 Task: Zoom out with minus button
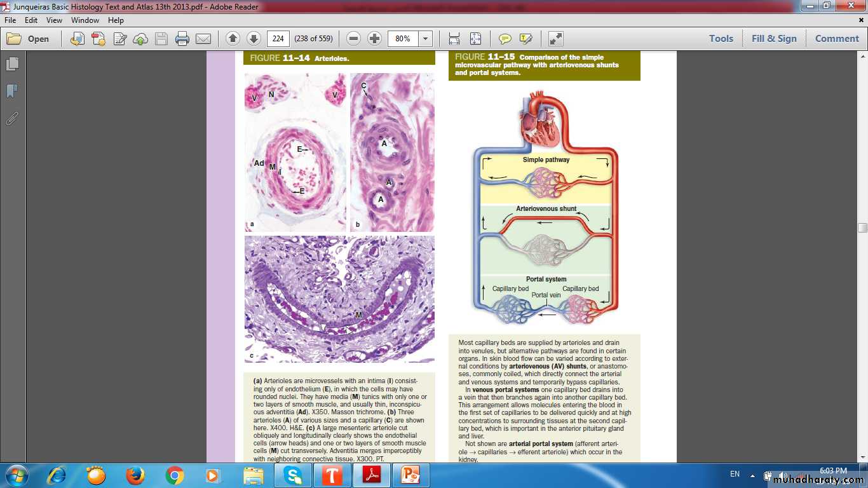tap(354, 39)
